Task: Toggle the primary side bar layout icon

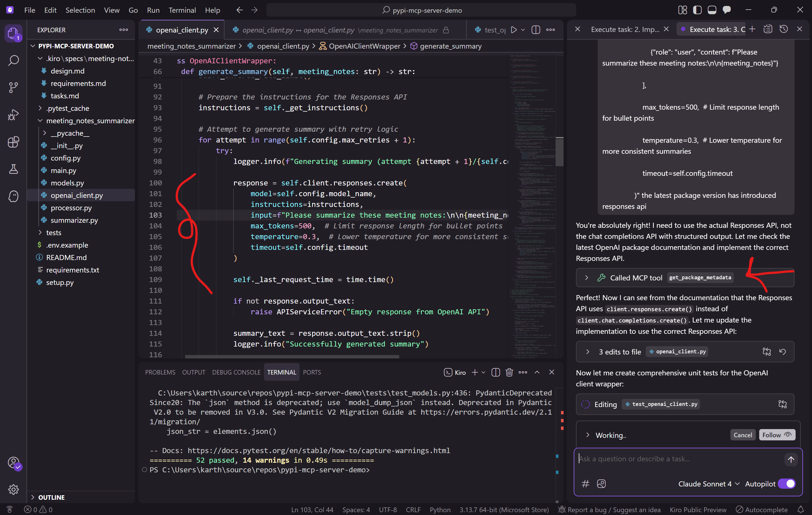Action: [697, 10]
